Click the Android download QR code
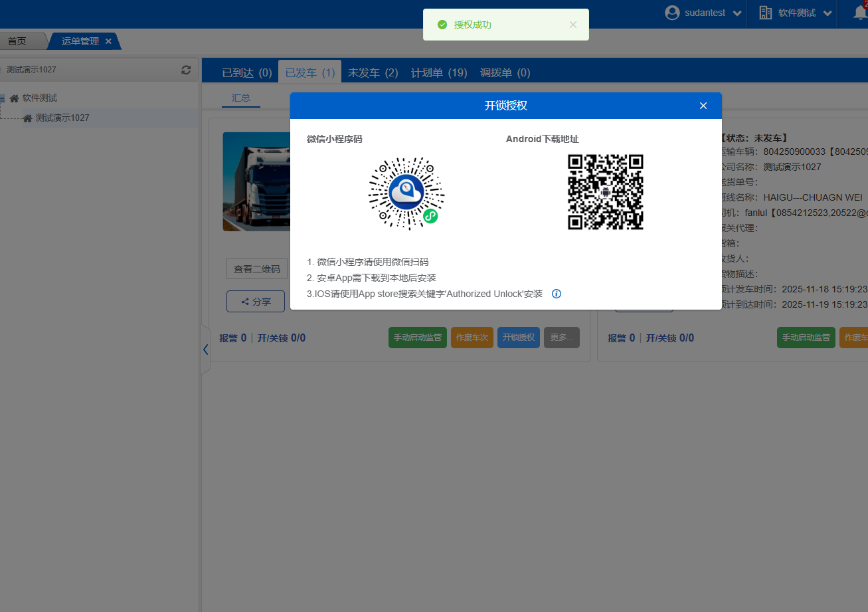The height and width of the screenshot is (612, 868). coord(606,192)
